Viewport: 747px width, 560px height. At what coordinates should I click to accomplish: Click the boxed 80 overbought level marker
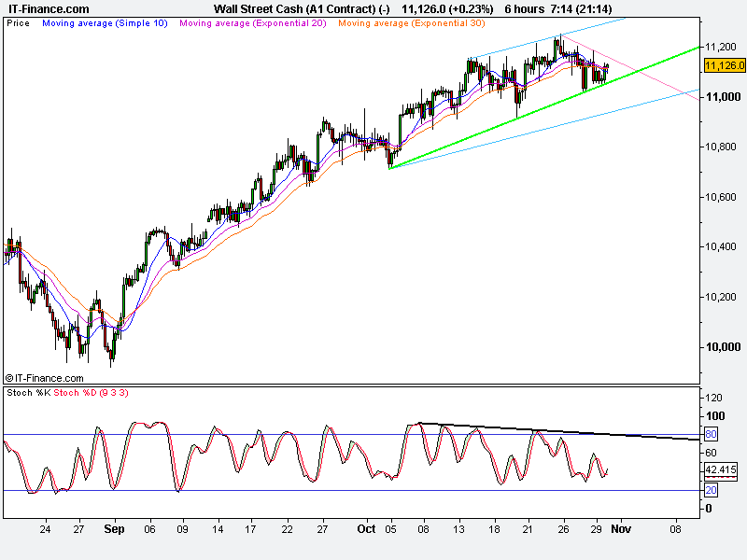pyautogui.click(x=711, y=434)
